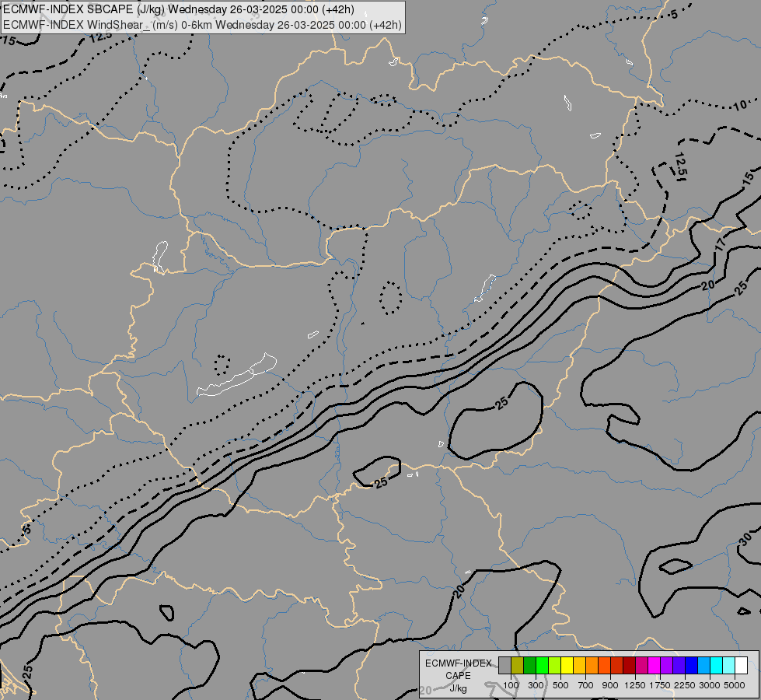Click legend value 300
The height and width of the screenshot is (700, 761).
tap(536, 685)
